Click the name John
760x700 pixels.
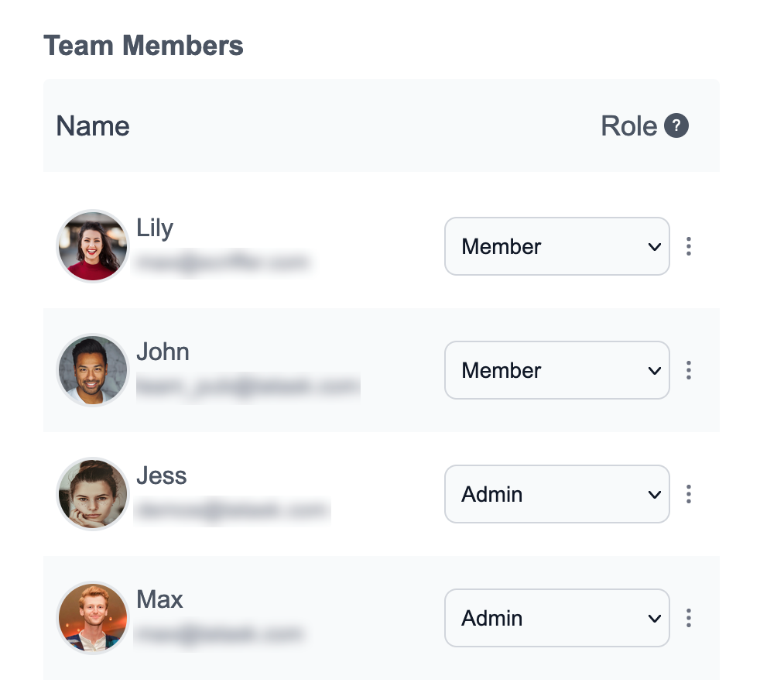(163, 352)
